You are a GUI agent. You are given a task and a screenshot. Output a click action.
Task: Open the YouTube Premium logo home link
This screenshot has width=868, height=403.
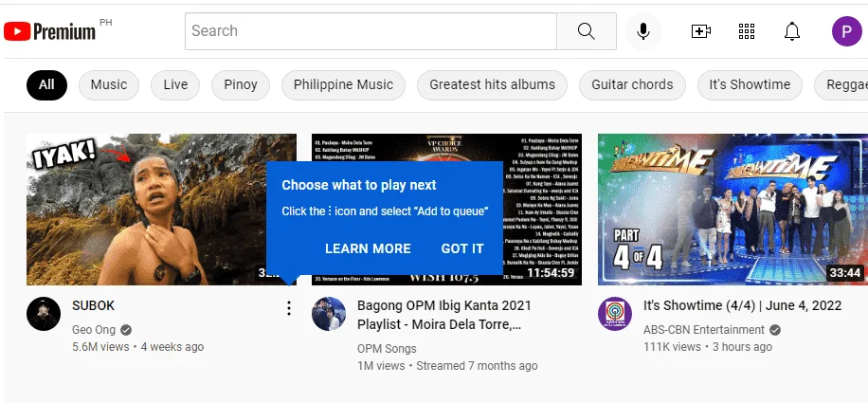[49, 31]
